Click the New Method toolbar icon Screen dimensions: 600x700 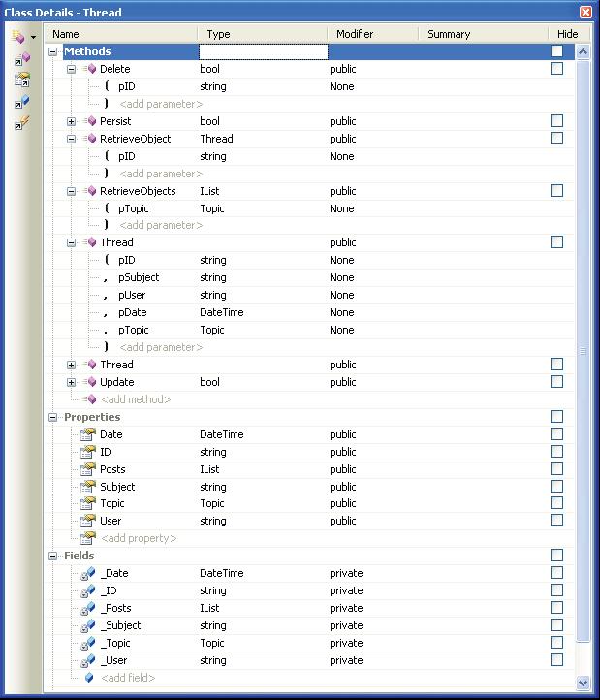coord(17,37)
